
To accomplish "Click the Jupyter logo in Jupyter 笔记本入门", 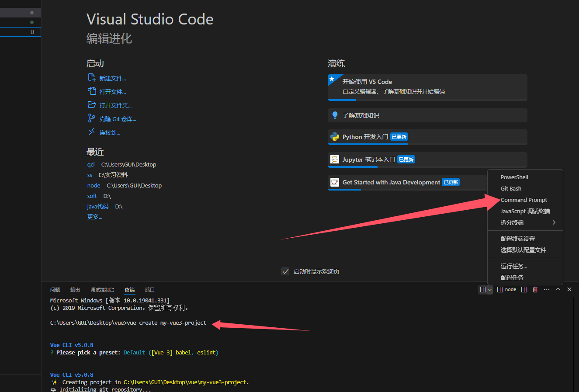I will 335,160.
